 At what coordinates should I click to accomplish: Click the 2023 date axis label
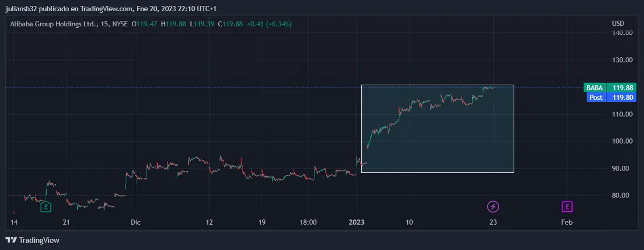coord(357,222)
